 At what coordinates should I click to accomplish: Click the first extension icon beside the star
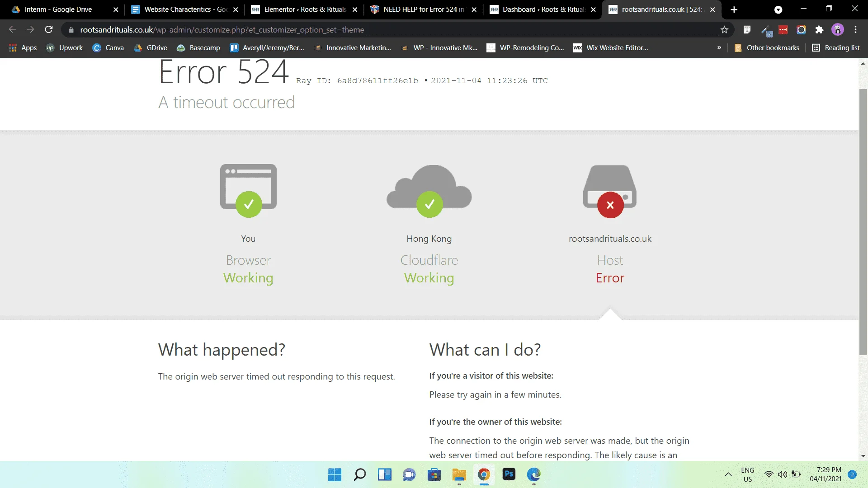point(747,30)
